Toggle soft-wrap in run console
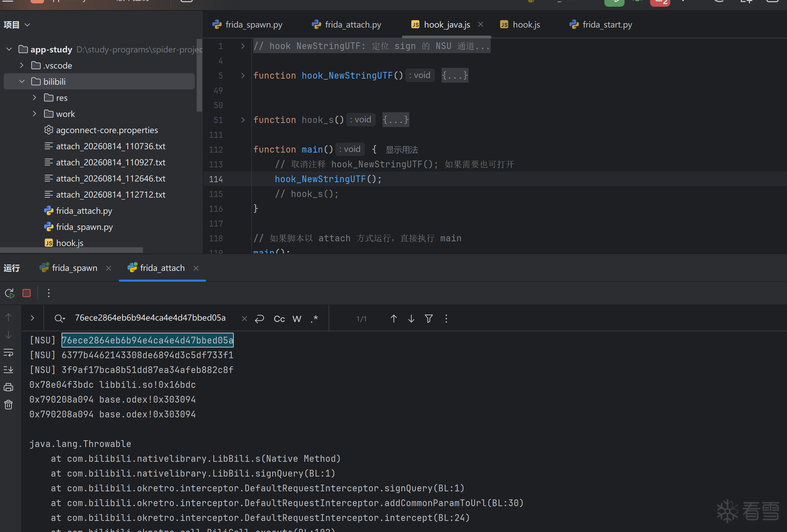The height and width of the screenshot is (532, 787). click(x=8, y=353)
